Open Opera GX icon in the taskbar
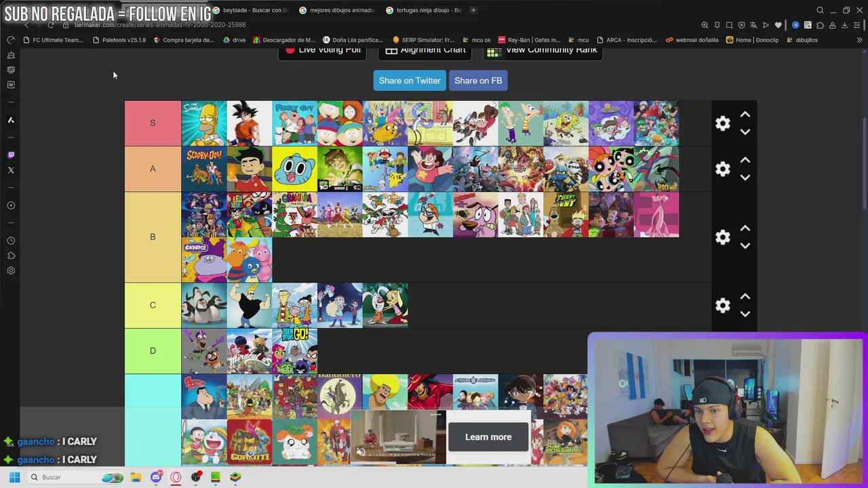The height and width of the screenshot is (488, 868). [176, 477]
